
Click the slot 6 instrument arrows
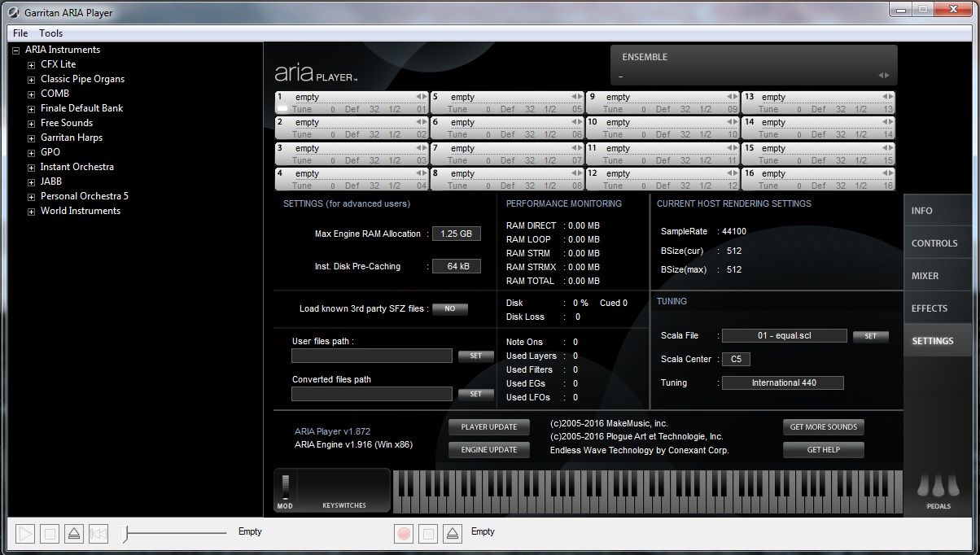(576, 122)
